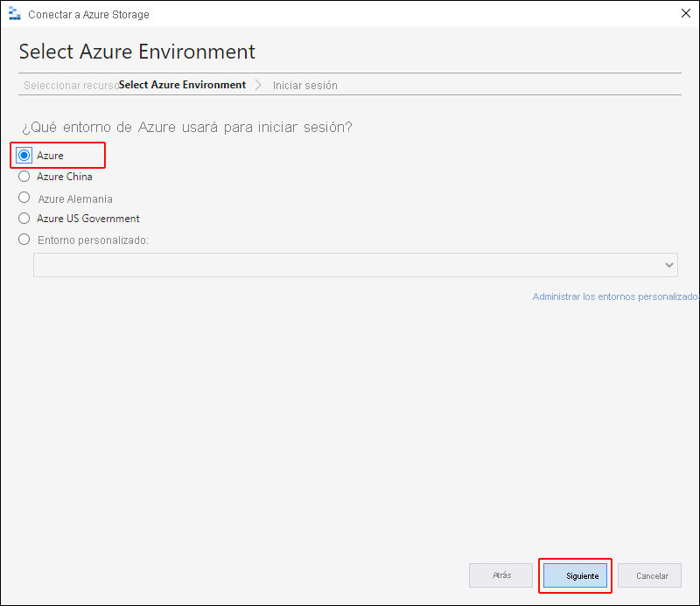Click the Select Azure Environment page heading

tap(137, 51)
